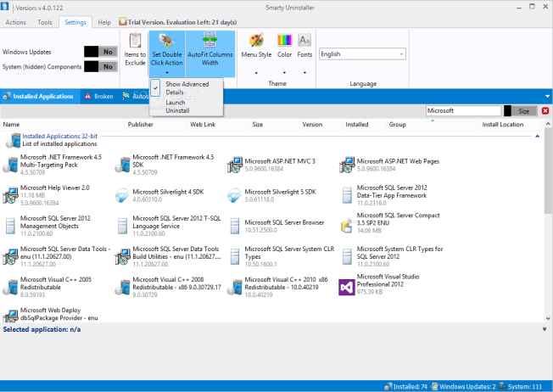Click the Microsoft search input field

[462, 110]
